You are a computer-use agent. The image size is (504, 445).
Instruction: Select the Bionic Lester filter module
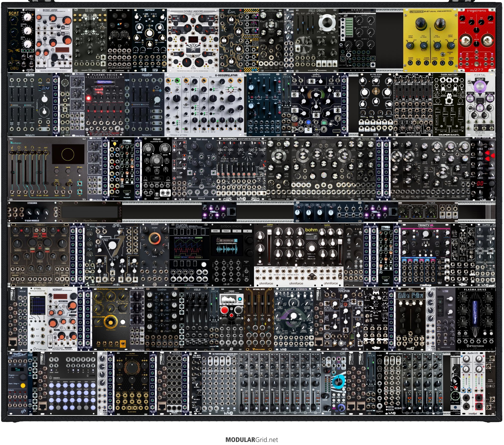[x=54, y=41]
